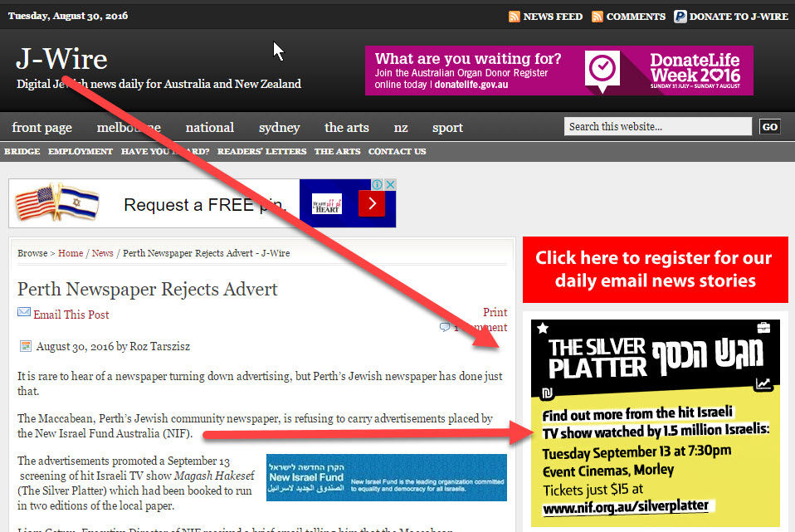Focus the Search this website field
The height and width of the screenshot is (532, 795).
pos(657,126)
